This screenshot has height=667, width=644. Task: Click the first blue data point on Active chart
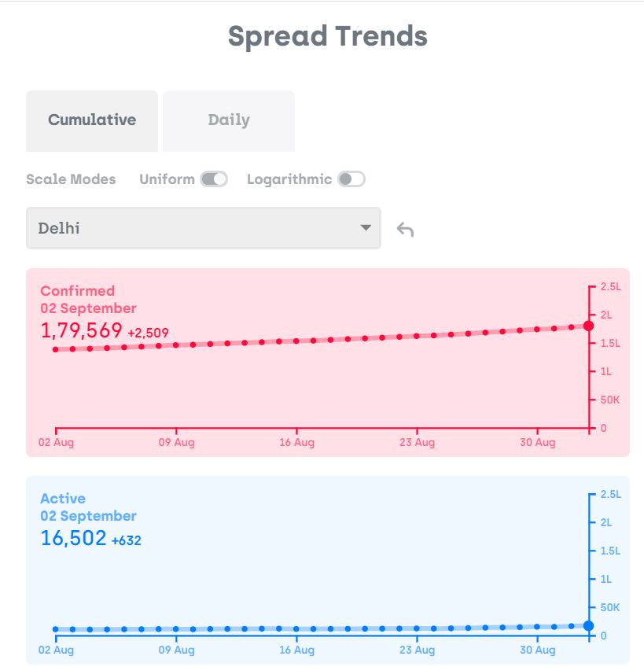click(x=56, y=629)
